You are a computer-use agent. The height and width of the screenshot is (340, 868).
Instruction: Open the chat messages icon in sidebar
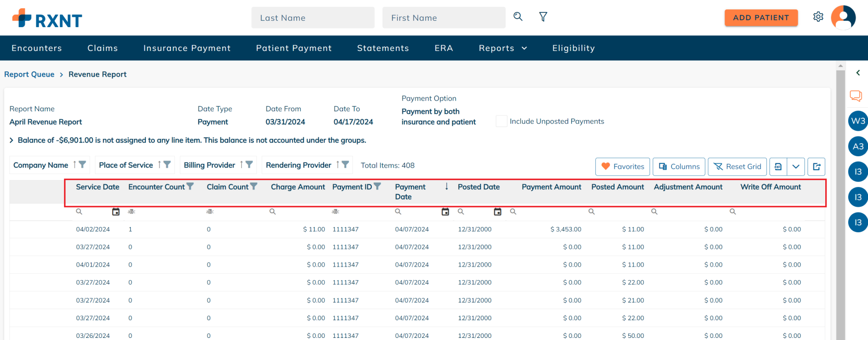point(856,96)
